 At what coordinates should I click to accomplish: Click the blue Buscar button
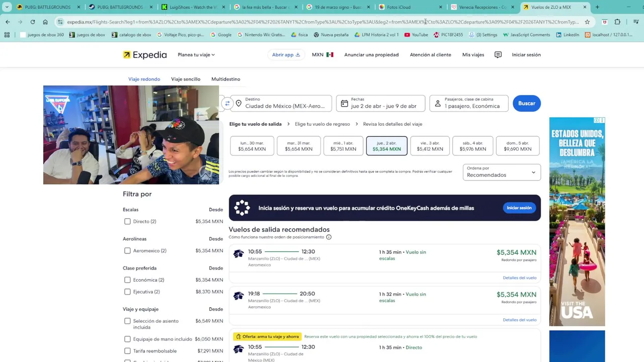[527, 103]
